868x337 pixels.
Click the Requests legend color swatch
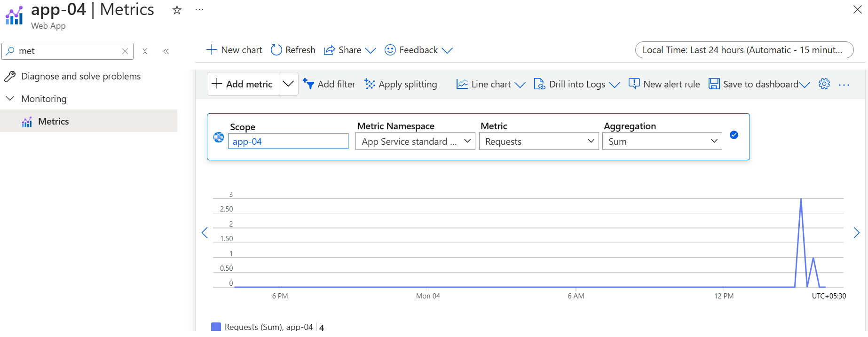pos(216,327)
